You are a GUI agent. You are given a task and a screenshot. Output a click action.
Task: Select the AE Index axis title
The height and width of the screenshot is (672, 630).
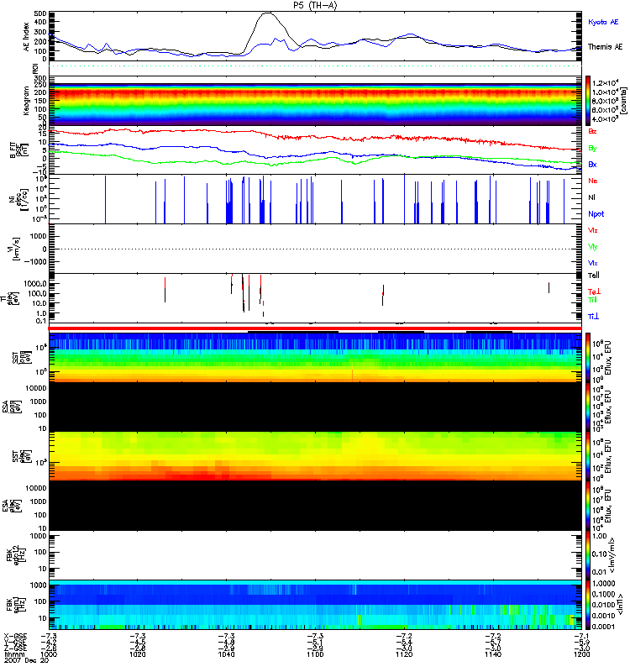click(26, 37)
